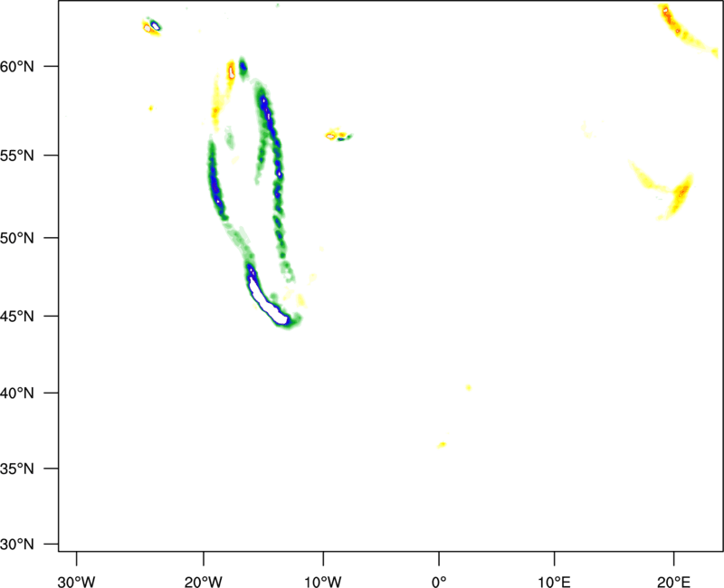Click the 0° longitude label

pos(439,582)
